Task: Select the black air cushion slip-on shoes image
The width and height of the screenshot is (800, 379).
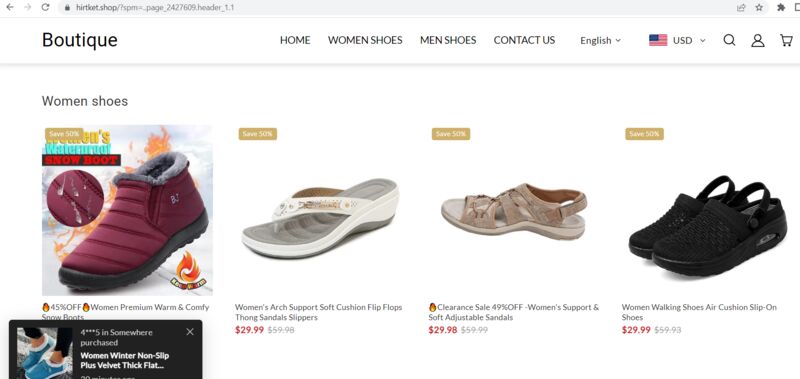Action: (707, 210)
